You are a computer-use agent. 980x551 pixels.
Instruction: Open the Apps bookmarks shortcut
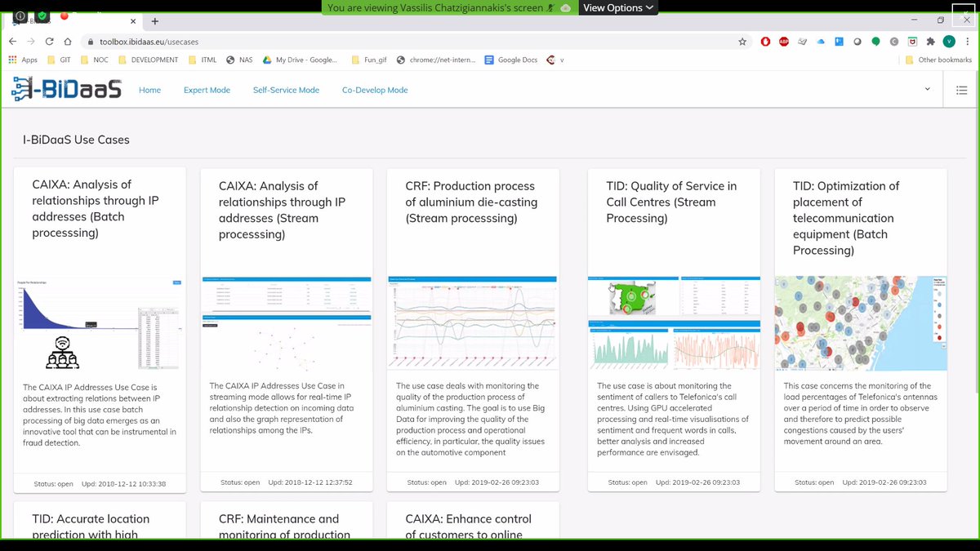pyautogui.click(x=24, y=60)
